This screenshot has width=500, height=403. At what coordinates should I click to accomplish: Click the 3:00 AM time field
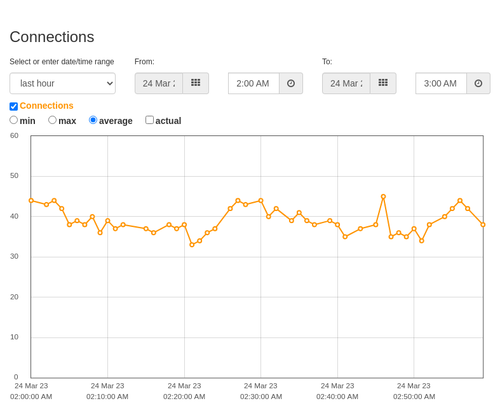point(441,83)
